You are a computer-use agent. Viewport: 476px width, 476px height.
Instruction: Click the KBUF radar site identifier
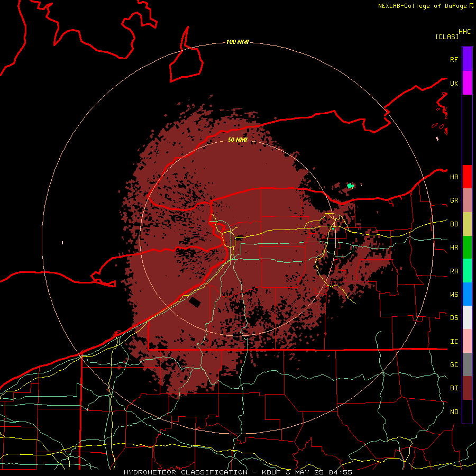(271, 472)
